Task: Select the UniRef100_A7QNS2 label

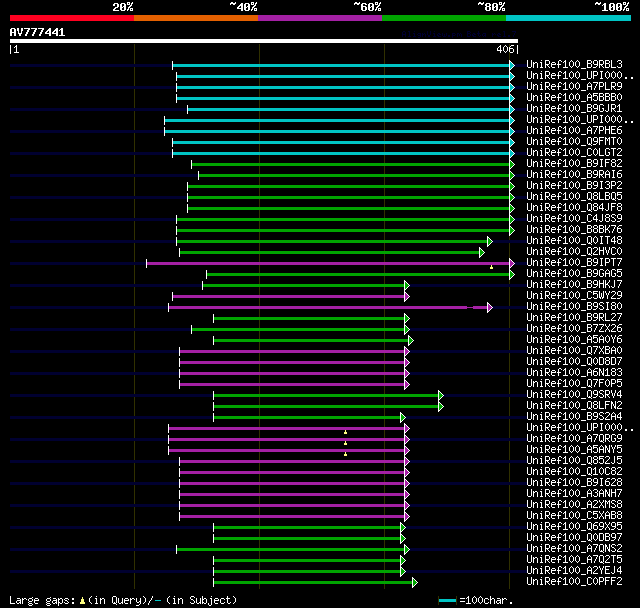Action: pos(574,549)
